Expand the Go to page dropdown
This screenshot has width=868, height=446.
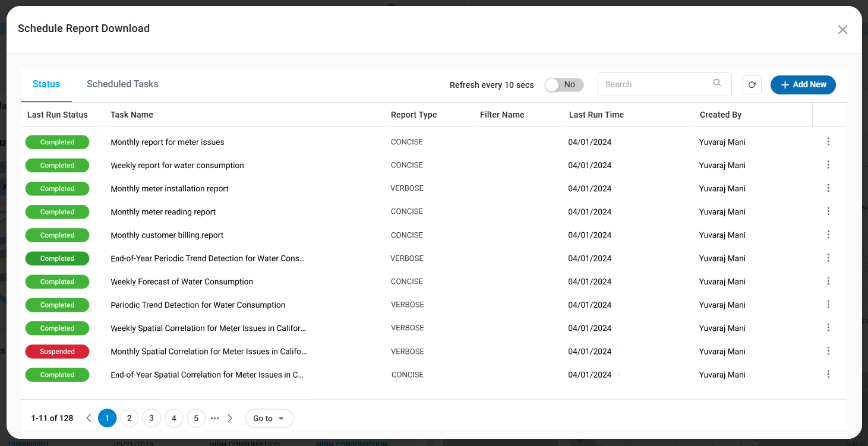[269, 418]
